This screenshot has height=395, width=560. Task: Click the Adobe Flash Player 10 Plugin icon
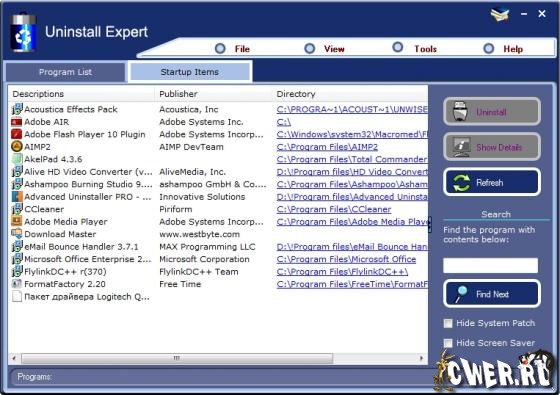tap(17, 134)
